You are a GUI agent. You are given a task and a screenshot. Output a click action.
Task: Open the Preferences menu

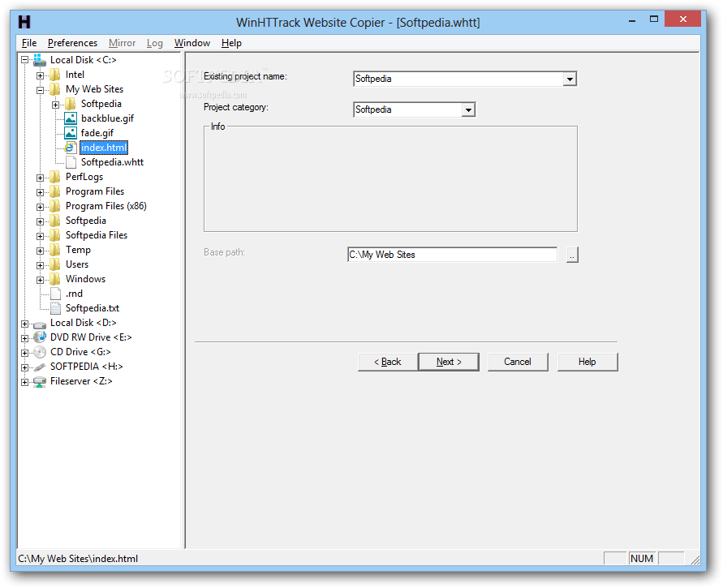(72, 43)
